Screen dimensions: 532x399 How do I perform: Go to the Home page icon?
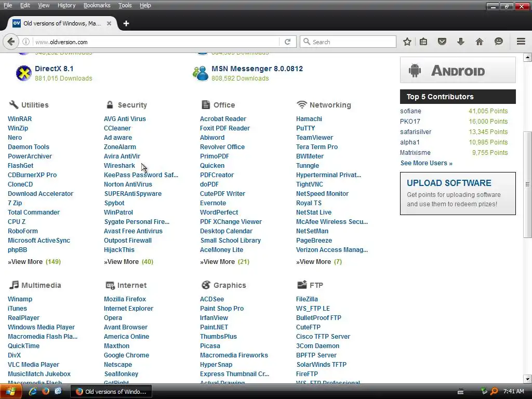479,42
